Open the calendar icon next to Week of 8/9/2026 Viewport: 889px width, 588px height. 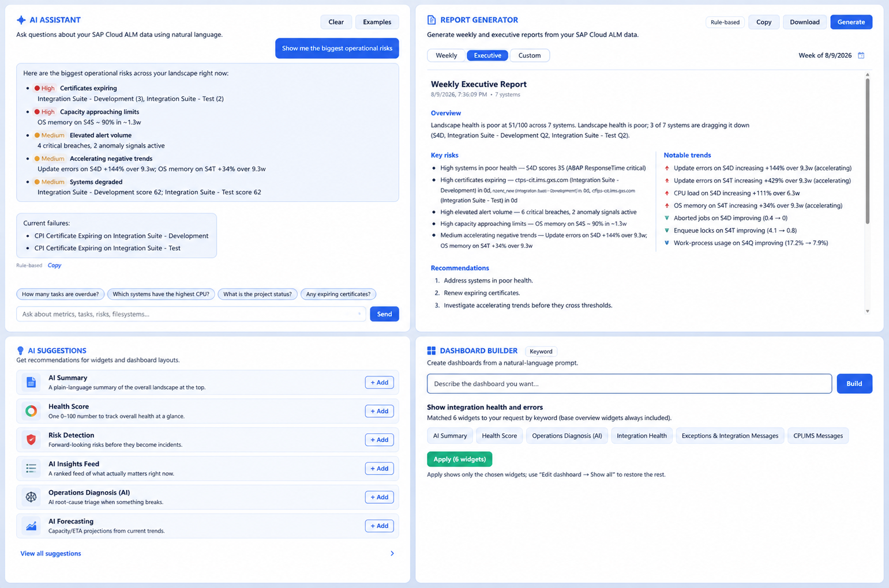[x=861, y=55]
